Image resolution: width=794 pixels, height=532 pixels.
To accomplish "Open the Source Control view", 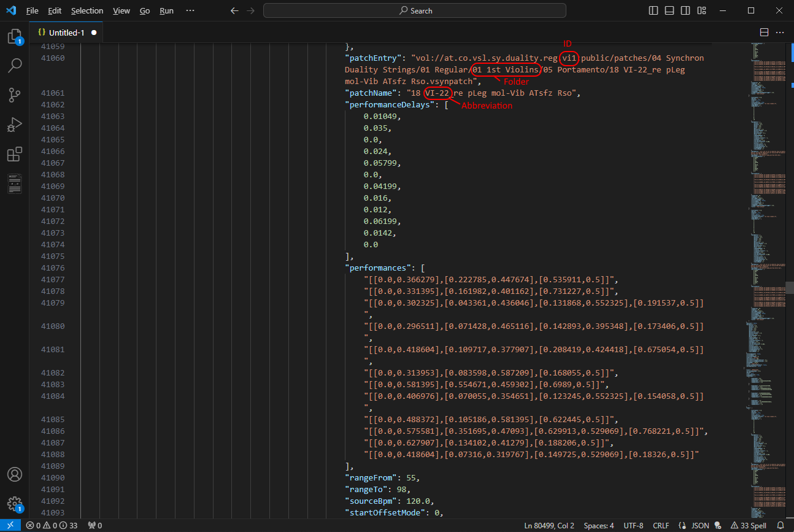I will [15, 94].
